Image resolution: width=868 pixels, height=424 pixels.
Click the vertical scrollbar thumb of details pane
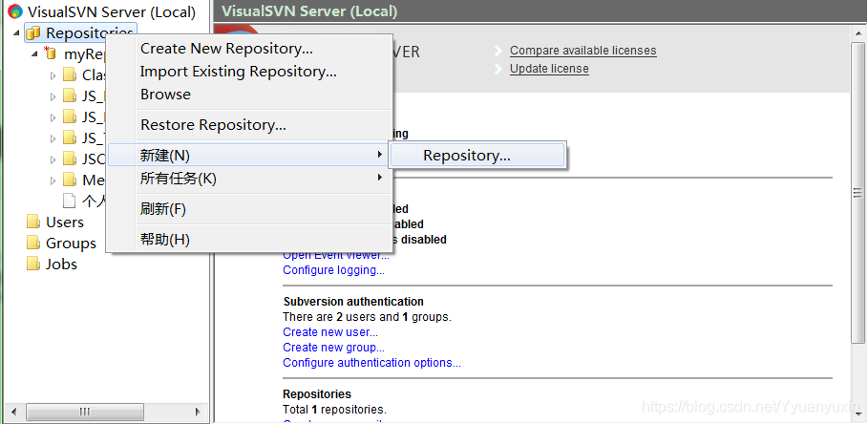[x=857, y=193]
